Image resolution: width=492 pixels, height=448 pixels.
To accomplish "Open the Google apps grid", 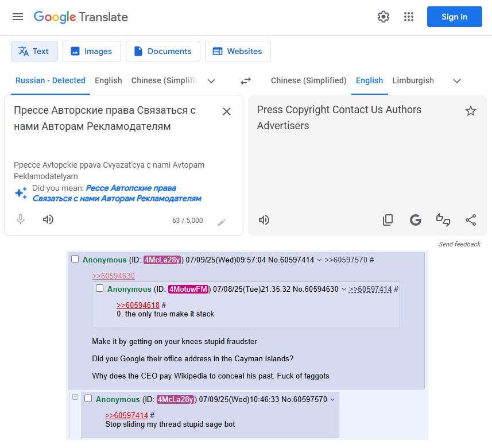I will coord(409,17).
